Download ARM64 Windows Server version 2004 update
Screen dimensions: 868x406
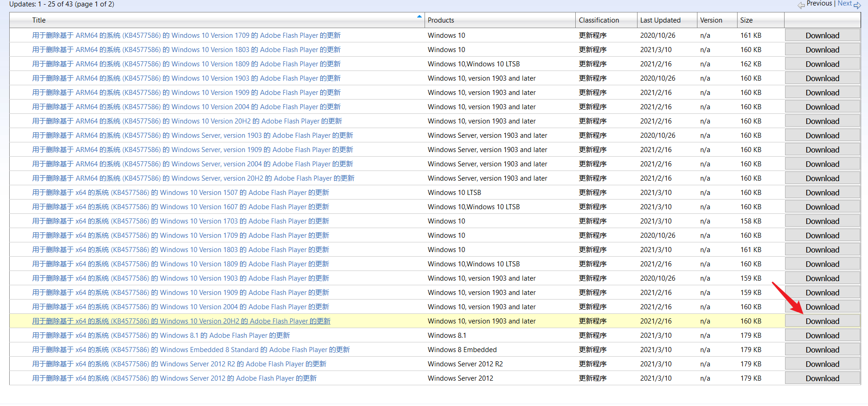[822, 164]
